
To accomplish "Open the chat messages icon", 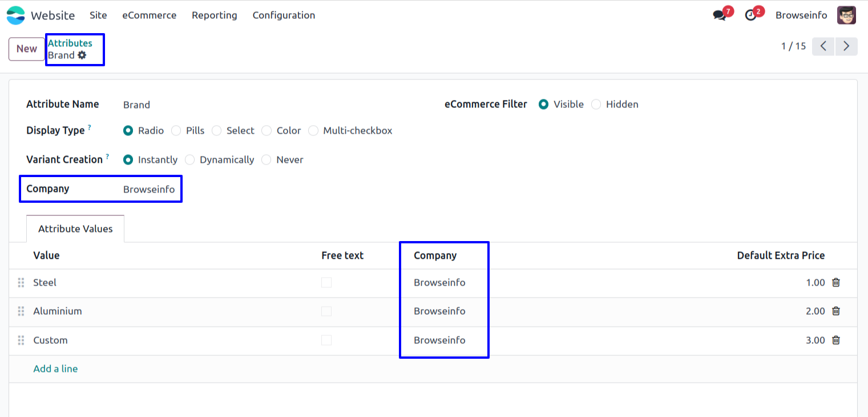I will (x=720, y=15).
